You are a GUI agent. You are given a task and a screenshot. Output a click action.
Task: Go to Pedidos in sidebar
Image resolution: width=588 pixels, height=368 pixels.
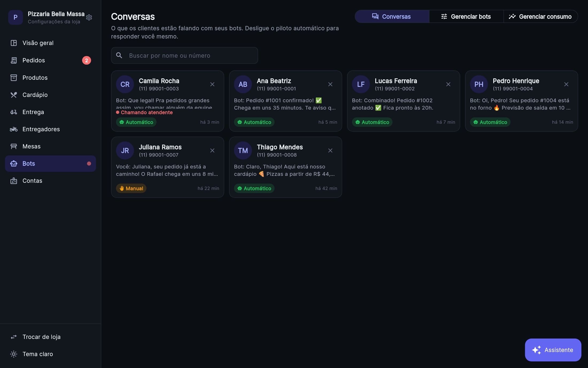pyautogui.click(x=50, y=60)
